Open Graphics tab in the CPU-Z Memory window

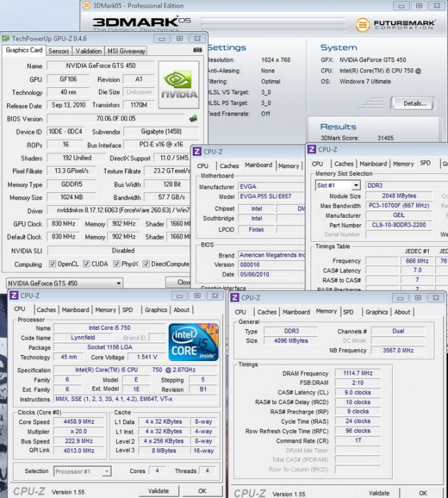(x=377, y=312)
